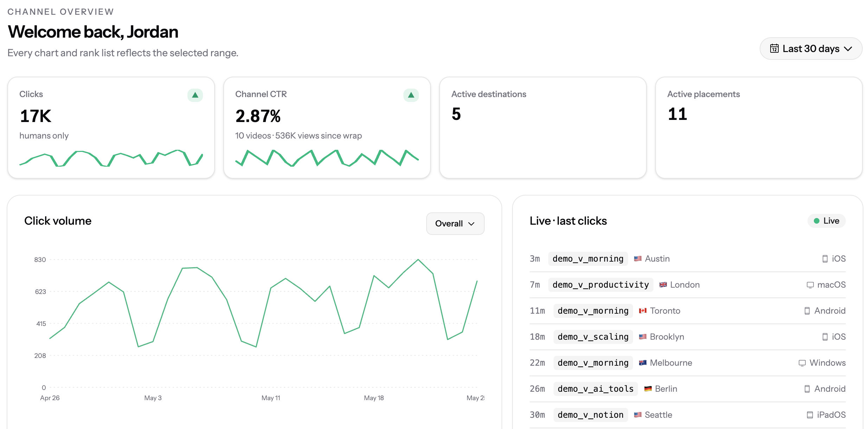The width and height of the screenshot is (868, 429).
Task: Click the 3m timestamp in live clicks
Action: 535,259
